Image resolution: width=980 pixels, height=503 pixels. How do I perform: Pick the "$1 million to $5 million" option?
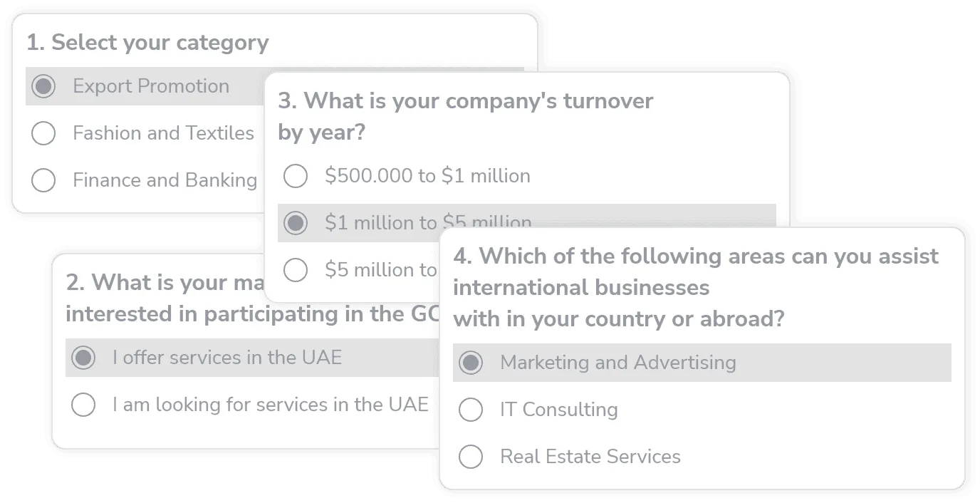click(x=296, y=223)
